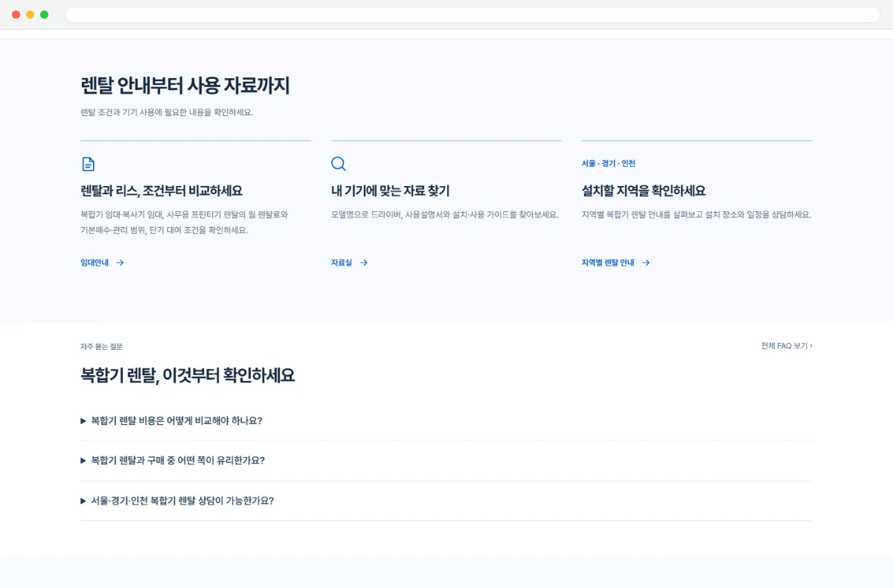Click the browser address bar

[x=473, y=15]
